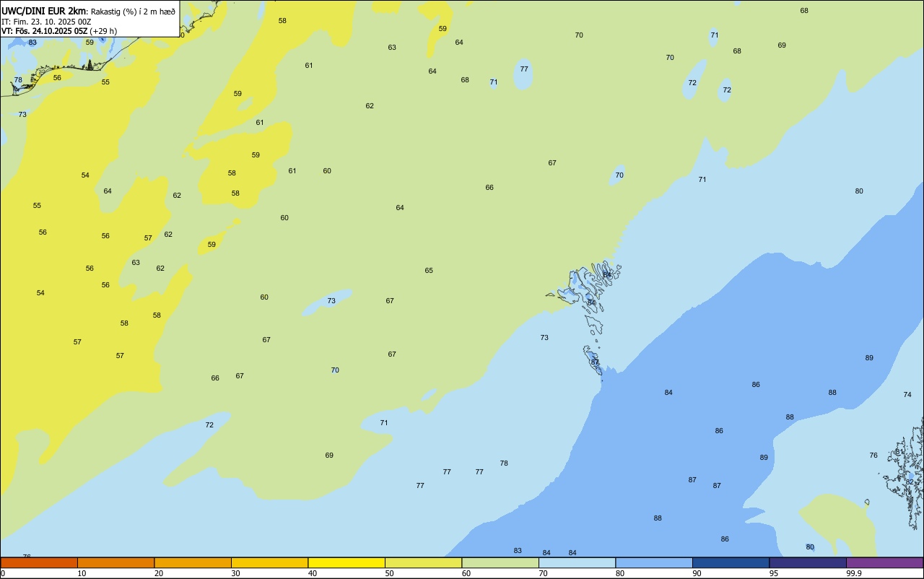Click the '77' value inside the small blue patch
924x579 pixels.
click(x=524, y=69)
